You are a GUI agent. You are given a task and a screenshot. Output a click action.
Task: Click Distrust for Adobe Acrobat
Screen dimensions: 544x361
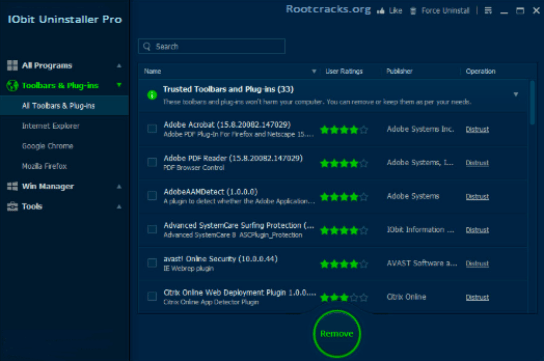477,129
